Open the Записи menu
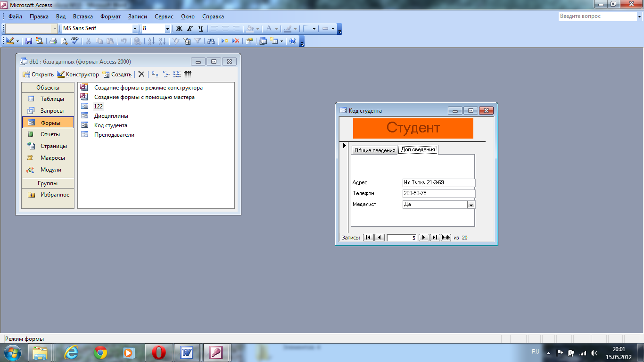Screen dimensions: 644x362 pos(138,16)
